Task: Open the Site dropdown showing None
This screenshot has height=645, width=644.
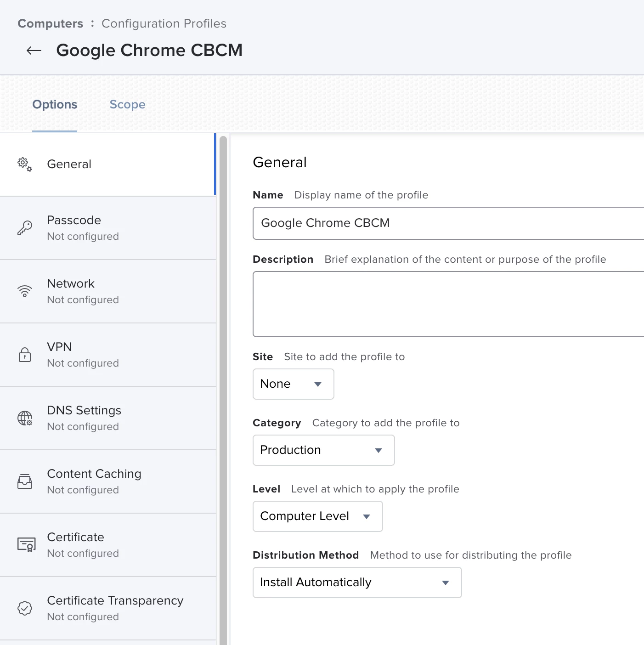Action: (x=294, y=384)
